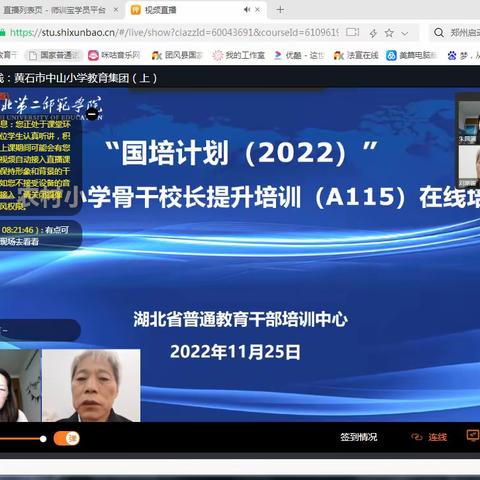Expand the address bar dropdown arrow
Screen dimensions: 480x480
(405, 33)
